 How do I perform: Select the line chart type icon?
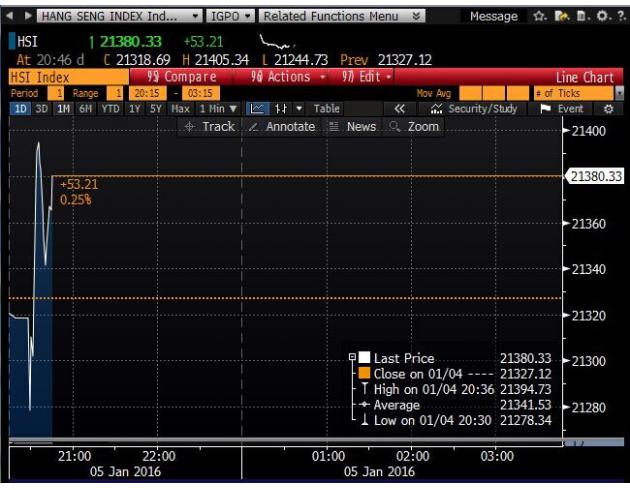pos(255,108)
